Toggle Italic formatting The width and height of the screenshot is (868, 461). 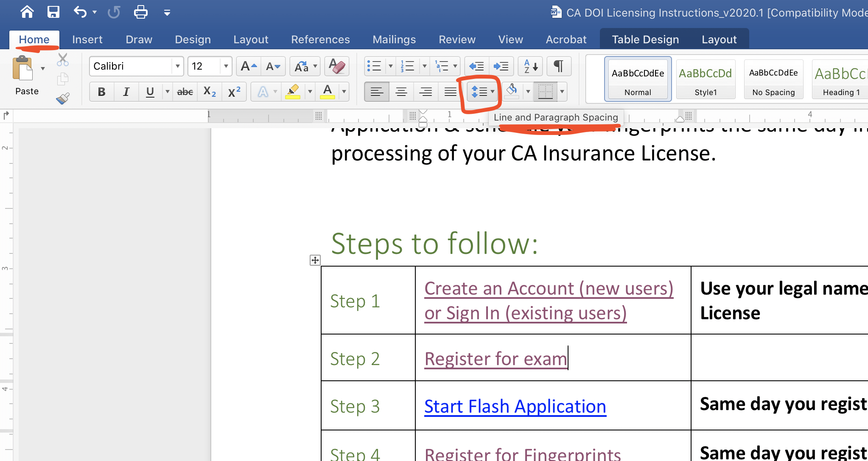[x=126, y=91]
